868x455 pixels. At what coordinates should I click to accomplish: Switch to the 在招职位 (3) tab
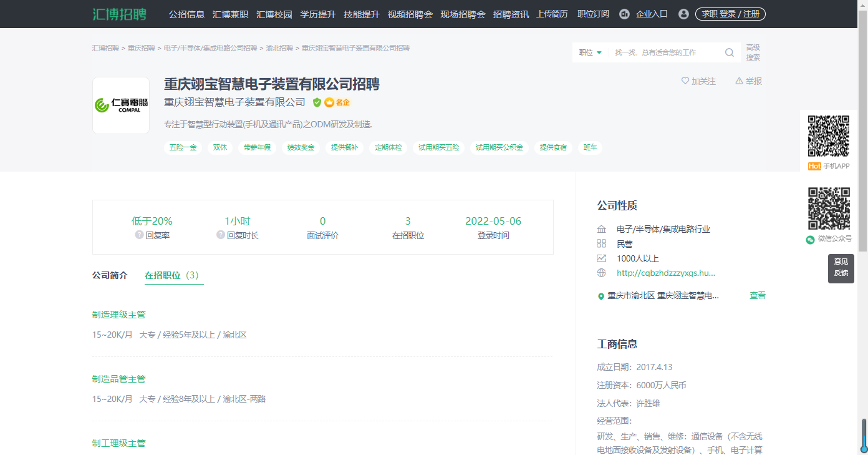click(x=174, y=275)
